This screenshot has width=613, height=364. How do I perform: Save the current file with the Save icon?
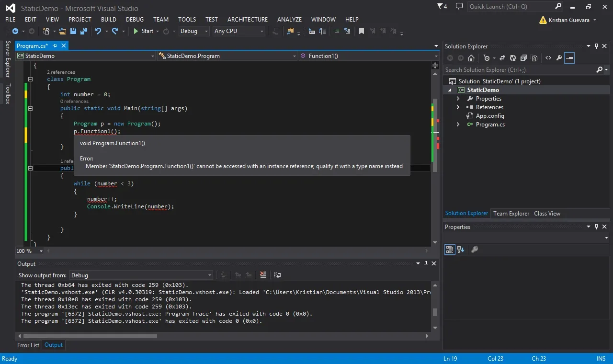click(x=73, y=31)
